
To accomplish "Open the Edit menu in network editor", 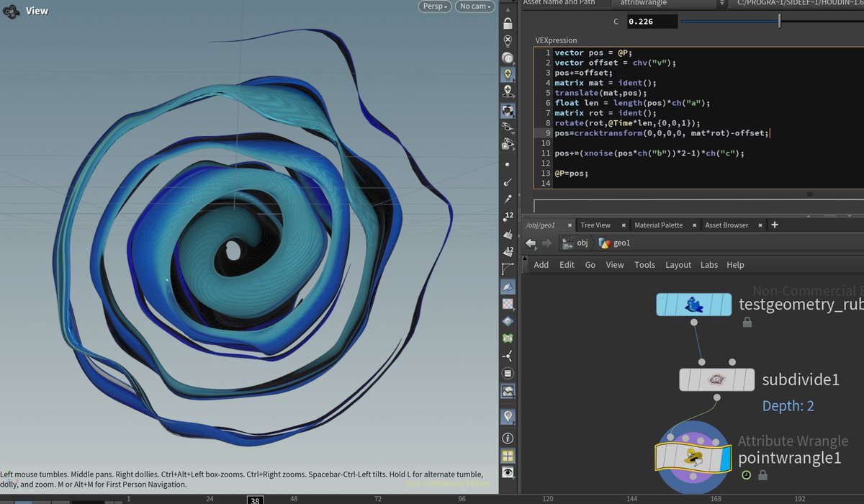I will coord(567,265).
